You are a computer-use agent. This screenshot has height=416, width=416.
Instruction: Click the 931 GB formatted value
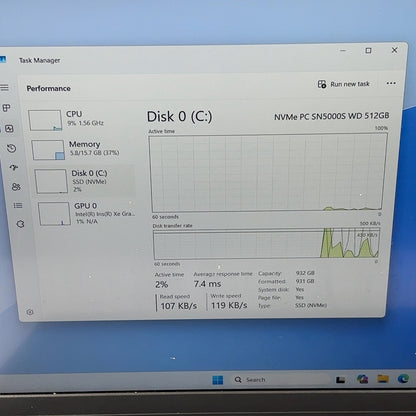tap(305, 281)
